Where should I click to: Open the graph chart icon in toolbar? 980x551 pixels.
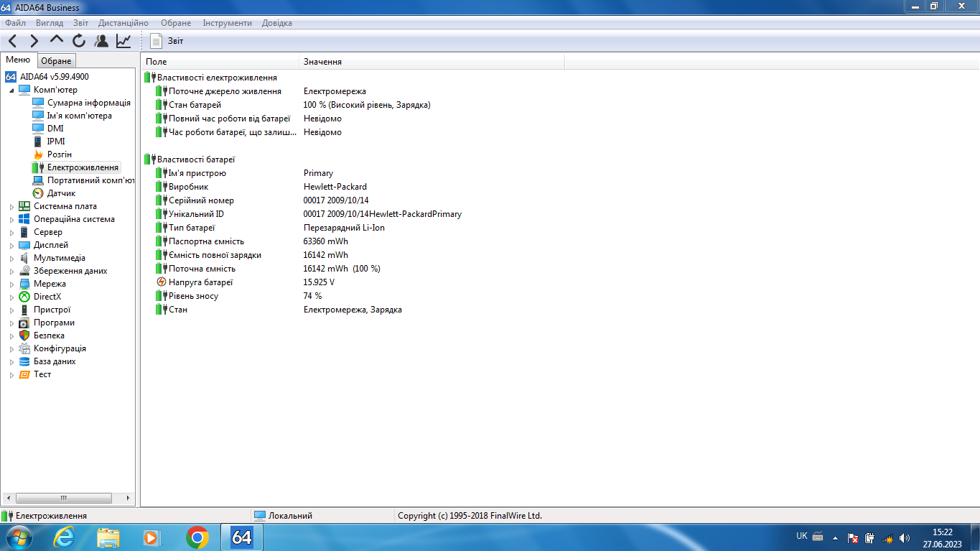(x=123, y=41)
